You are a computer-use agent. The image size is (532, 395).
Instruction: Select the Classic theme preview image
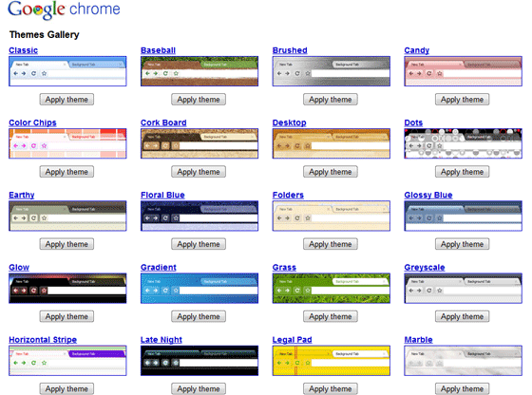[67, 71]
